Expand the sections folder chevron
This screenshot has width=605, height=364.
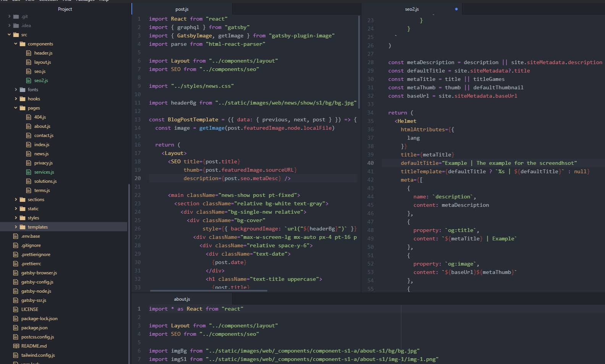[x=16, y=200]
